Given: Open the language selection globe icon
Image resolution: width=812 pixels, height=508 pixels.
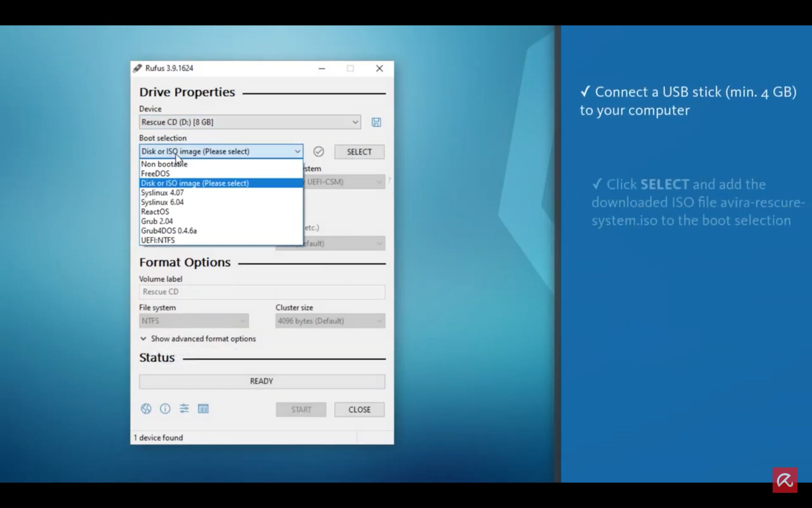Looking at the screenshot, I should click(x=146, y=409).
